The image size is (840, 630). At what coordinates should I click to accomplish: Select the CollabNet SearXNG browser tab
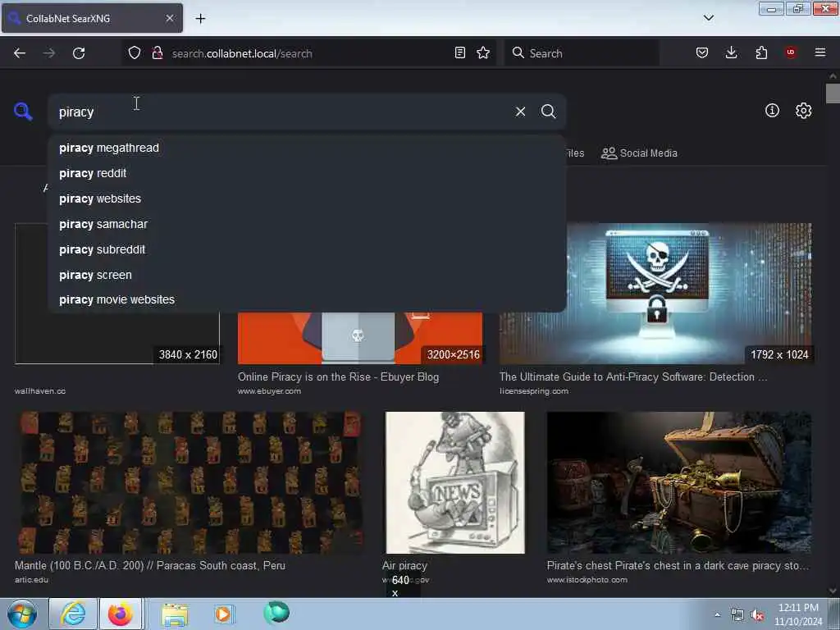point(92,18)
